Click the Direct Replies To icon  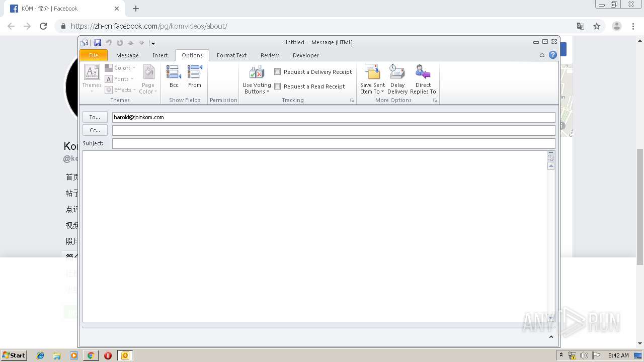[423, 79]
